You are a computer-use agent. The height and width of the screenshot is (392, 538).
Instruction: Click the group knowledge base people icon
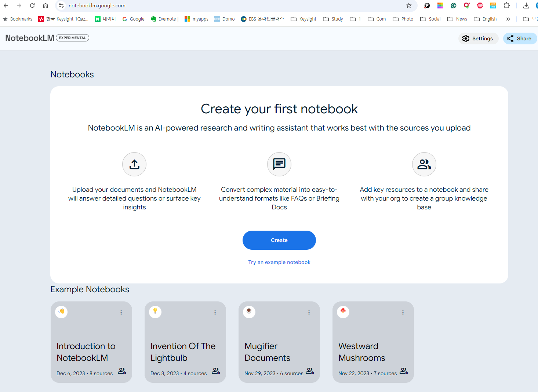(424, 164)
